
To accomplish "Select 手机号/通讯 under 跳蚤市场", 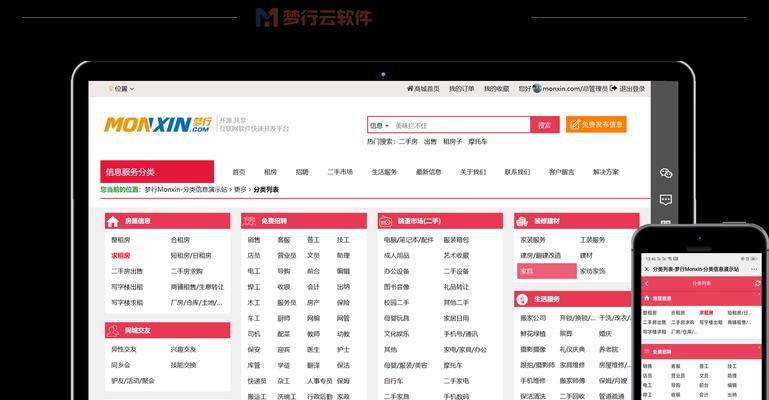I will (461, 334).
